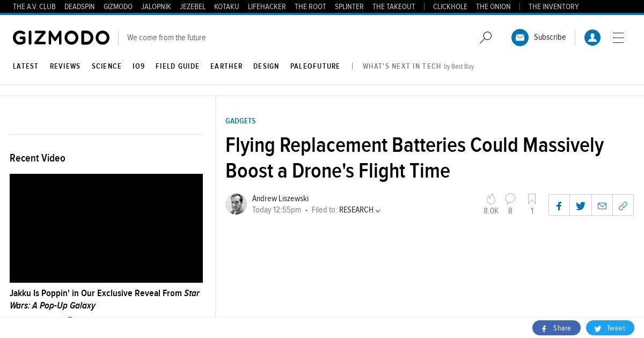This screenshot has width=644, height=338.
Task: Click the 8 comments count
Action: pyautogui.click(x=510, y=211)
